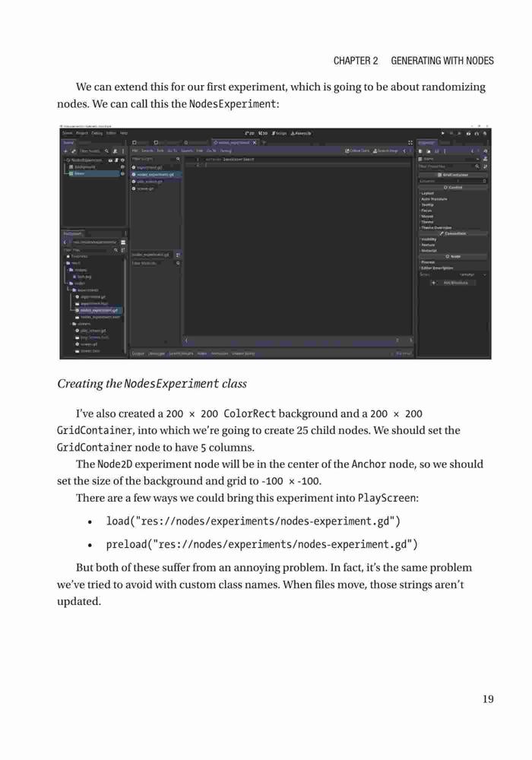Expand the Process section in Inspector
The width and height of the screenshot is (532, 760).
[427, 262]
